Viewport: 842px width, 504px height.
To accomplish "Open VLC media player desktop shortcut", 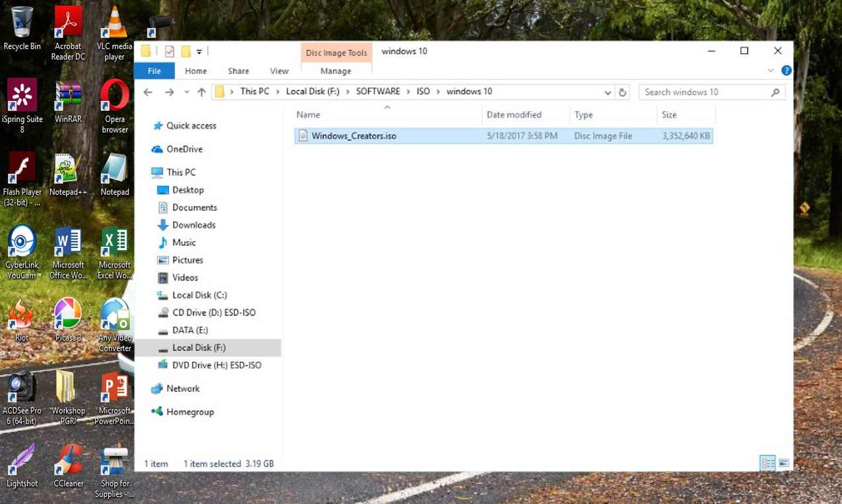I will (x=114, y=33).
